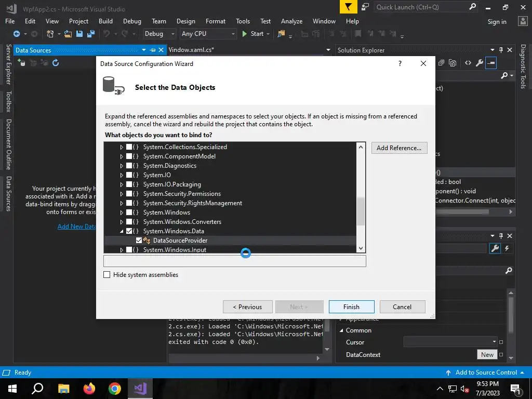Click the Events lightning bolt in Properties panel
This screenshot has height=399, width=532.
click(x=507, y=248)
